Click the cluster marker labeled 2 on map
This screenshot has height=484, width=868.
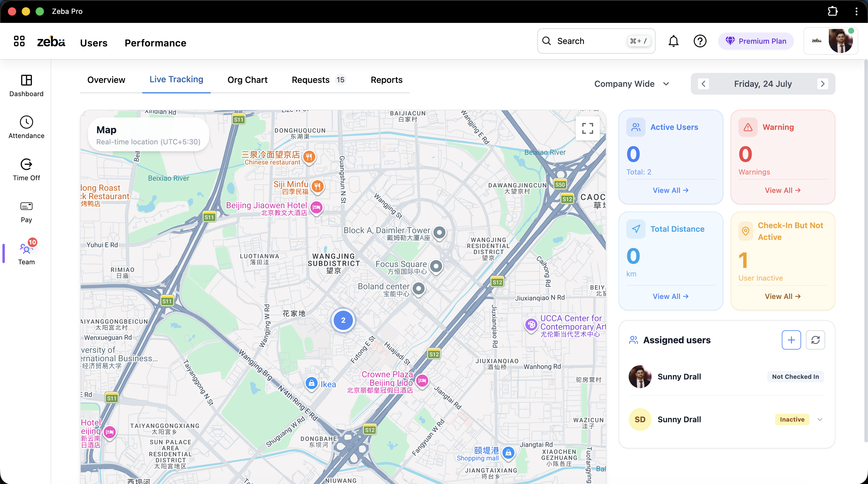tap(343, 320)
